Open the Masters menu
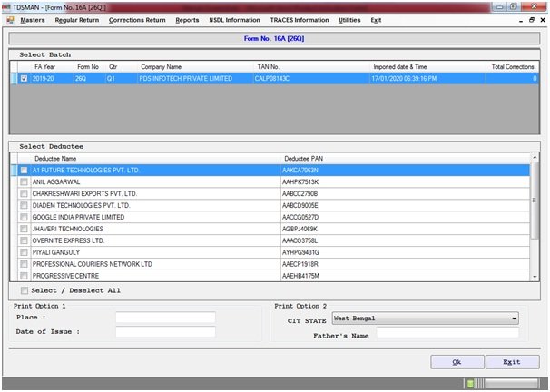 (x=33, y=19)
